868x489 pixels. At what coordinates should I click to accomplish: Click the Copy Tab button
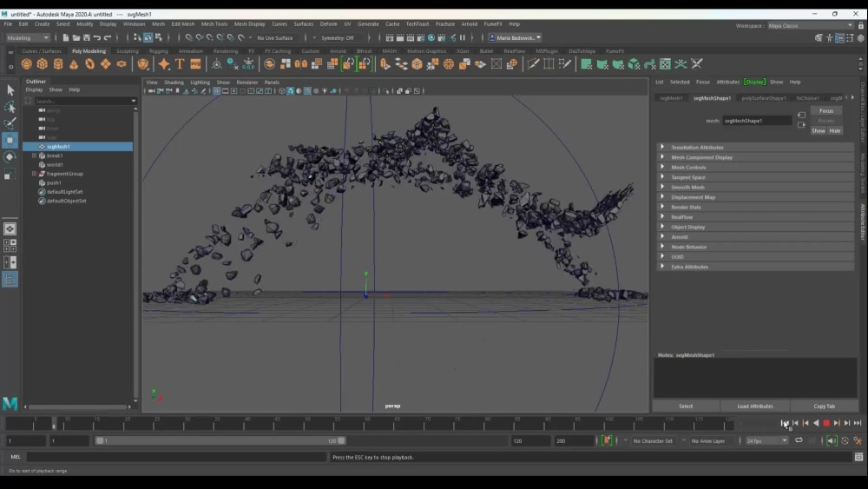click(x=825, y=406)
